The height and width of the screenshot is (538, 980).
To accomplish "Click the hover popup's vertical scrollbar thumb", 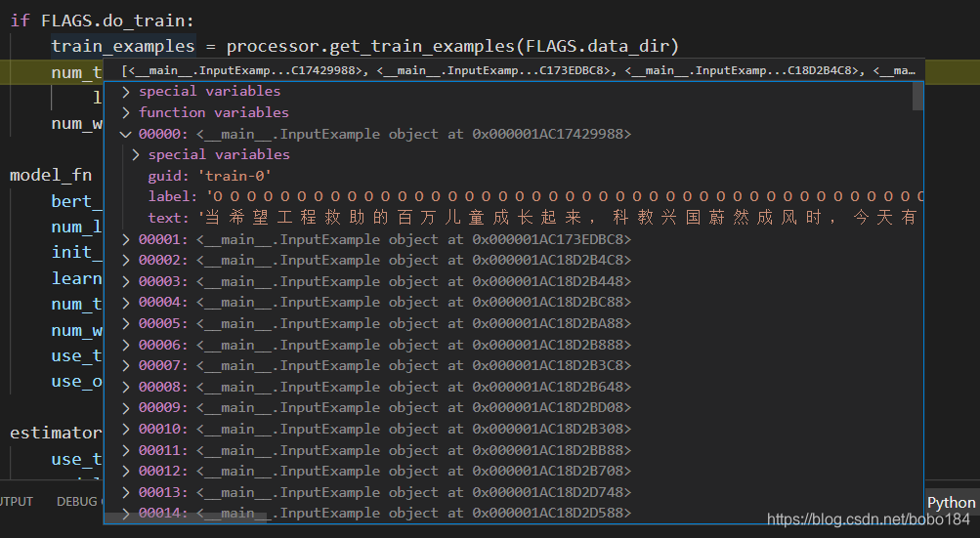I will coord(917,97).
